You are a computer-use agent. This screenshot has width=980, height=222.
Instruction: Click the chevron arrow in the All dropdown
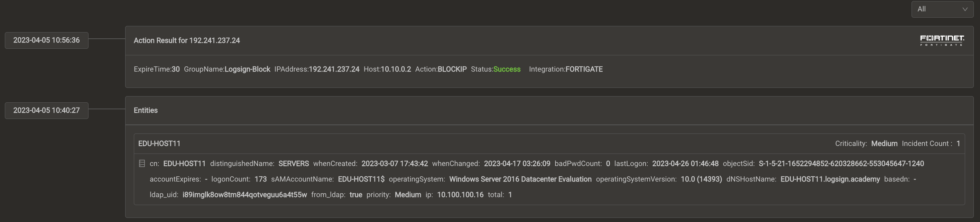(x=965, y=9)
